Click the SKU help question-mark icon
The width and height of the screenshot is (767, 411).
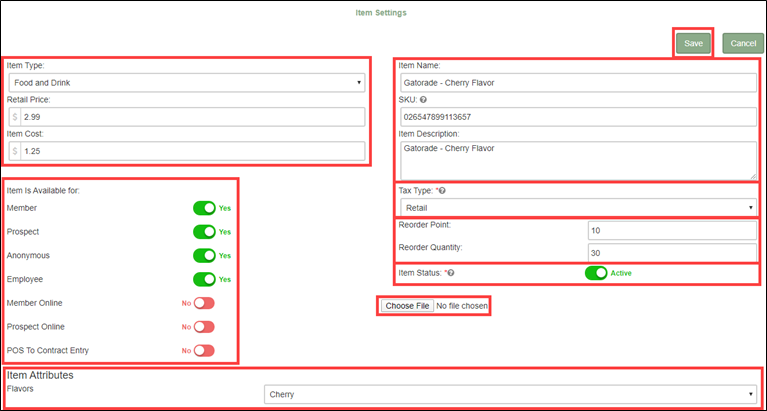coord(424,99)
